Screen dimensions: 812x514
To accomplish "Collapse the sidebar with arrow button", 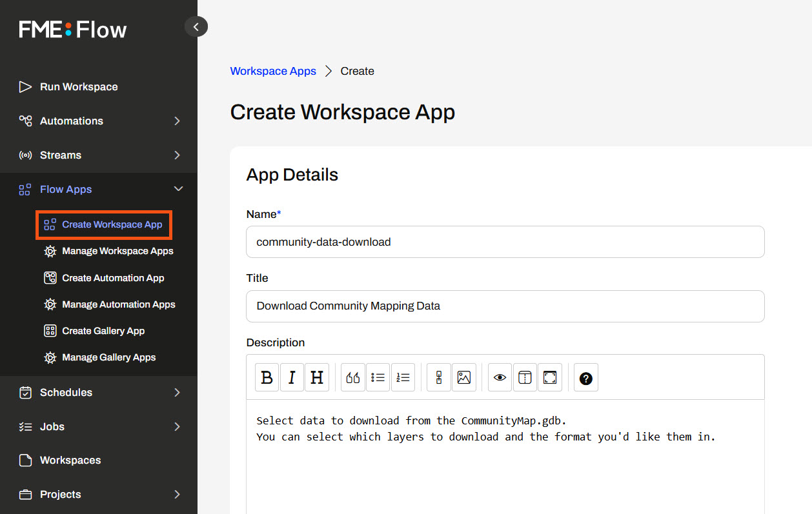I will click(x=196, y=26).
